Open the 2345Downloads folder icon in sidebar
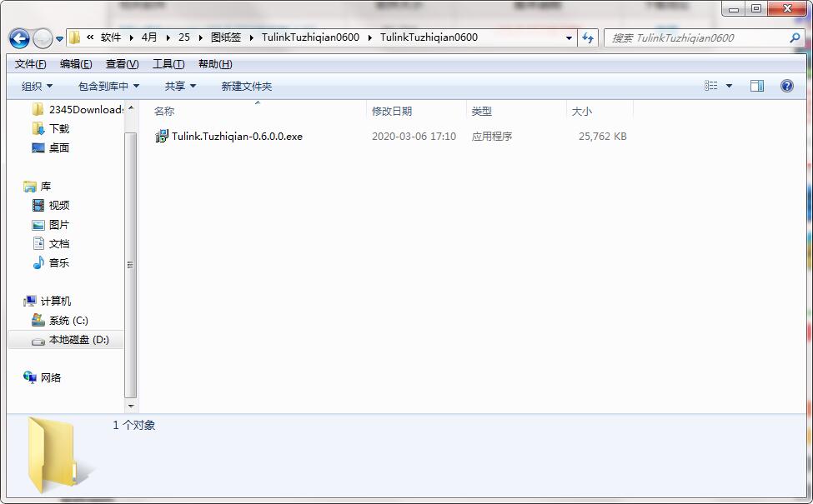 pyautogui.click(x=38, y=109)
